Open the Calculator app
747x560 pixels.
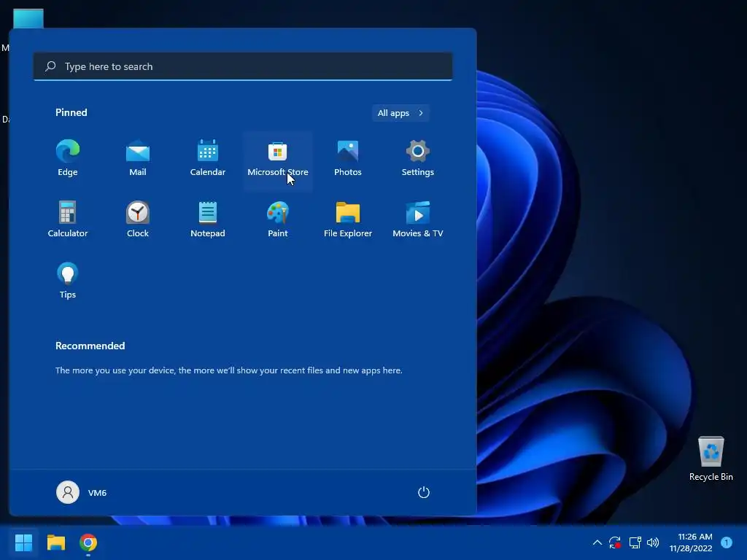click(68, 219)
